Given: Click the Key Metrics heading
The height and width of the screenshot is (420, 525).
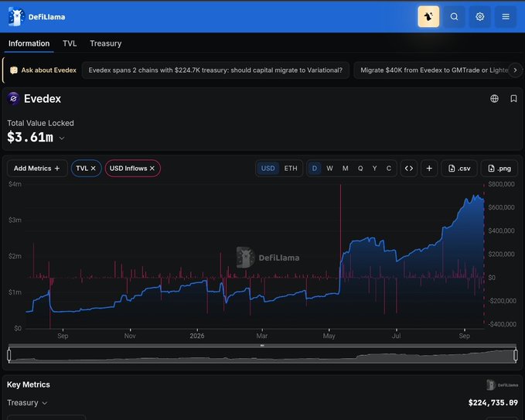Looking at the screenshot, I should [29, 384].
